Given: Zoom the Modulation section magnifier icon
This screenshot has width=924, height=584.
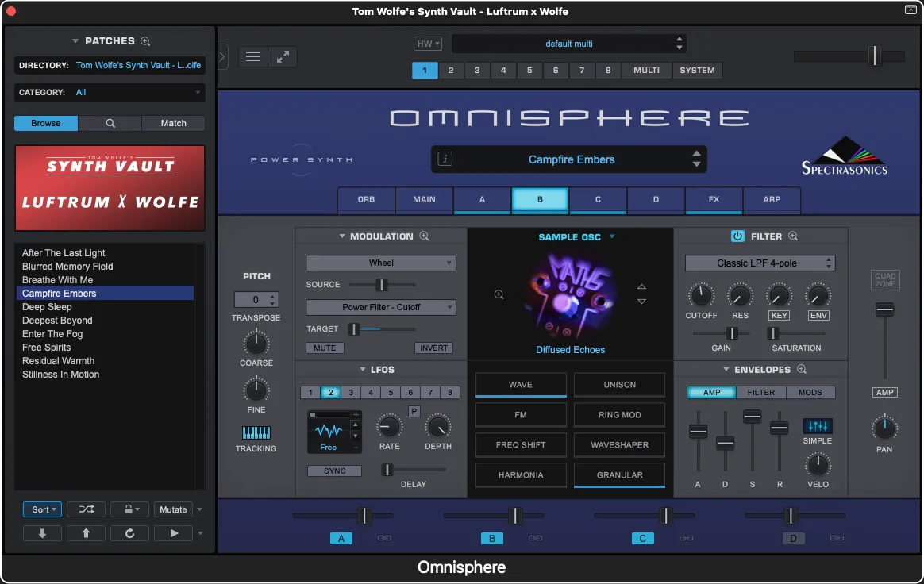Looking at the screenshot, I should [x=424, y=236].
